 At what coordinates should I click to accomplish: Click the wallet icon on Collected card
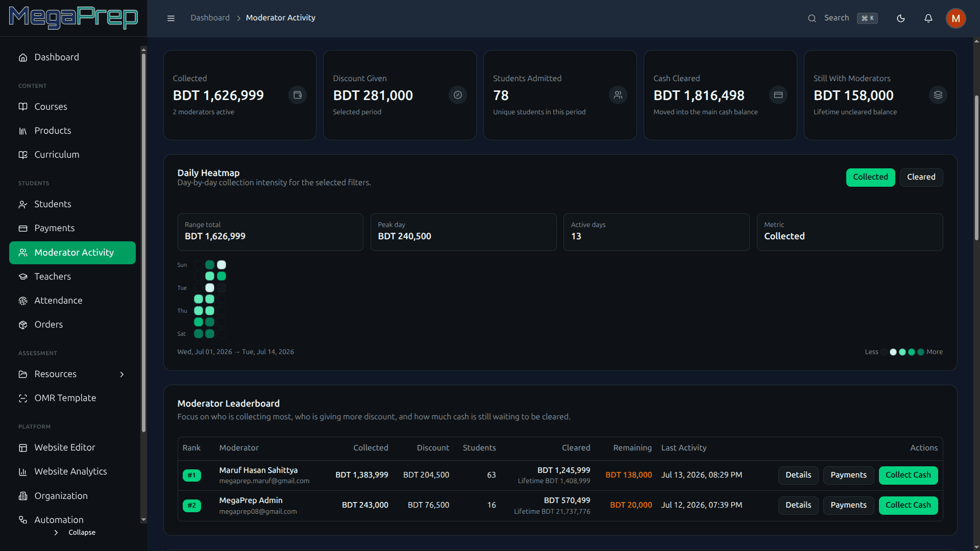[x=298, y=95]
